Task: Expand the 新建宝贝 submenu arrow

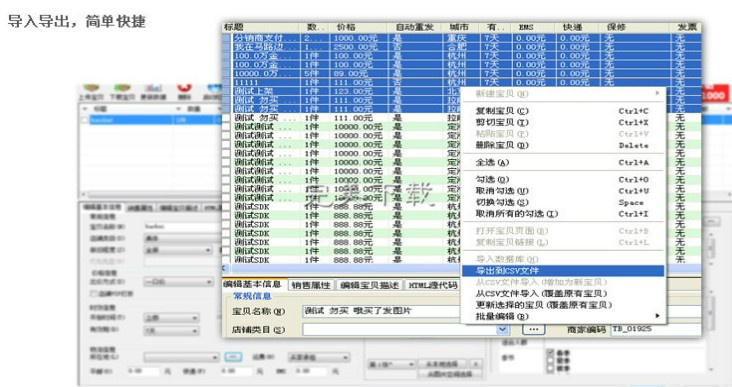Action: click(x=657, y=93)
